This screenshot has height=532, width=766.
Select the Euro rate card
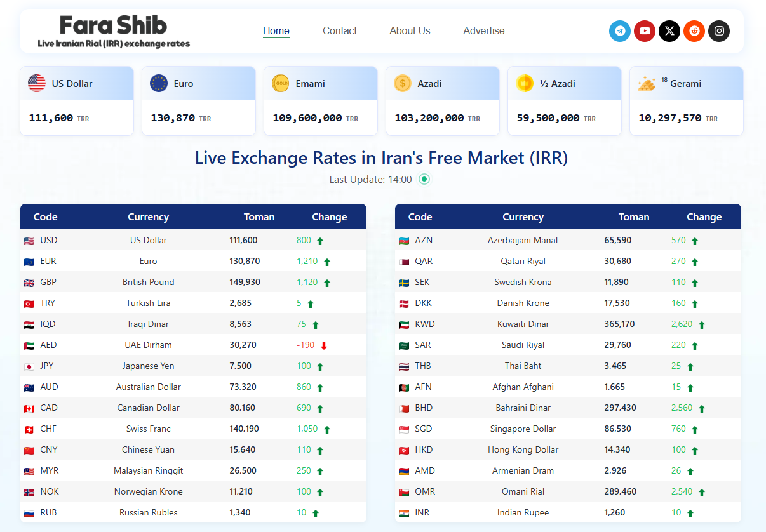(198, 101)
